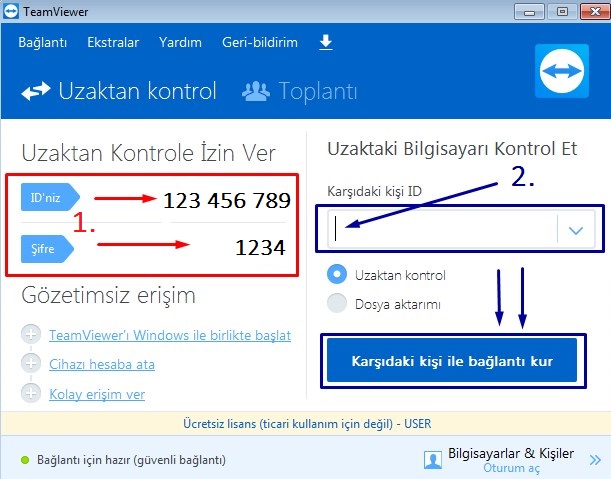The height and width of the screenshot is (479, 611).
Task: Click plus icon beside Windows ile birlikte başlat
Action: (x=31, y=334)
